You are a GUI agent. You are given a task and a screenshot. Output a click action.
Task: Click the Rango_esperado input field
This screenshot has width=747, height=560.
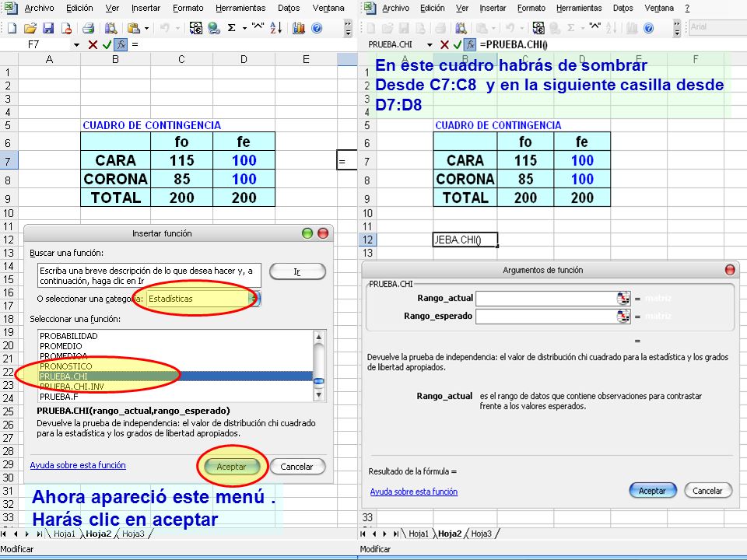click(x=546, y=317)
